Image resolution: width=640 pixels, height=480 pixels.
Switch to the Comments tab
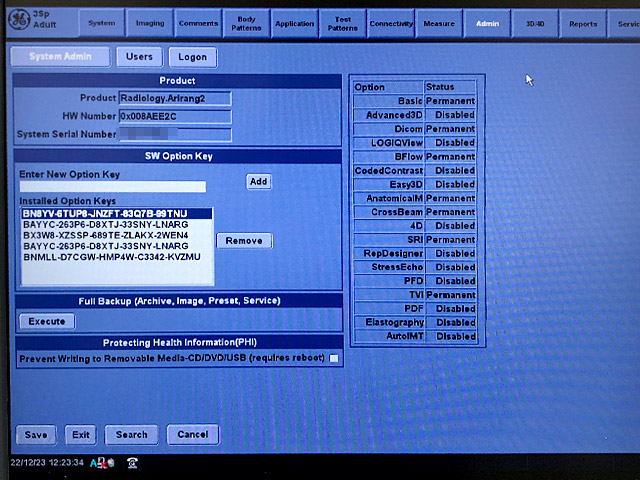pos(198,23)
